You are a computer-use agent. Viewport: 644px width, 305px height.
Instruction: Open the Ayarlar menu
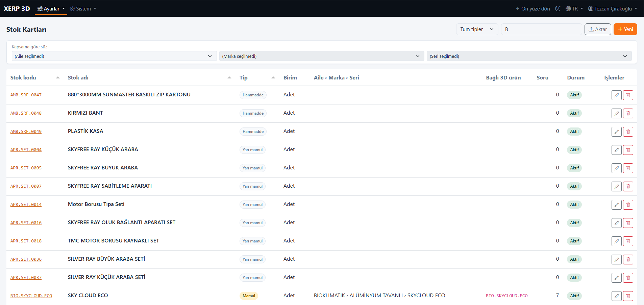tap(51, 9)
